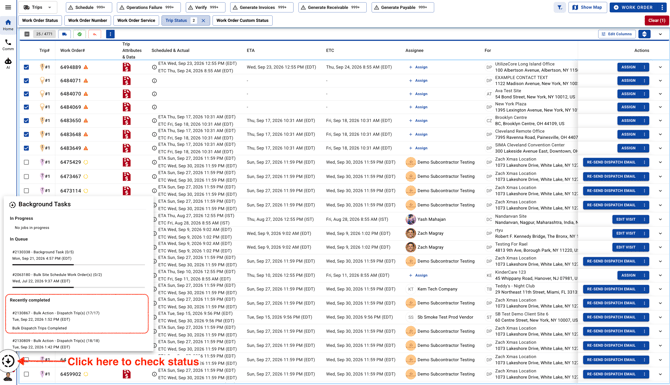Click the red bulk action icon in toolbar
The height and width of the screenshot is (385, 670).
(x=94, y=34)
